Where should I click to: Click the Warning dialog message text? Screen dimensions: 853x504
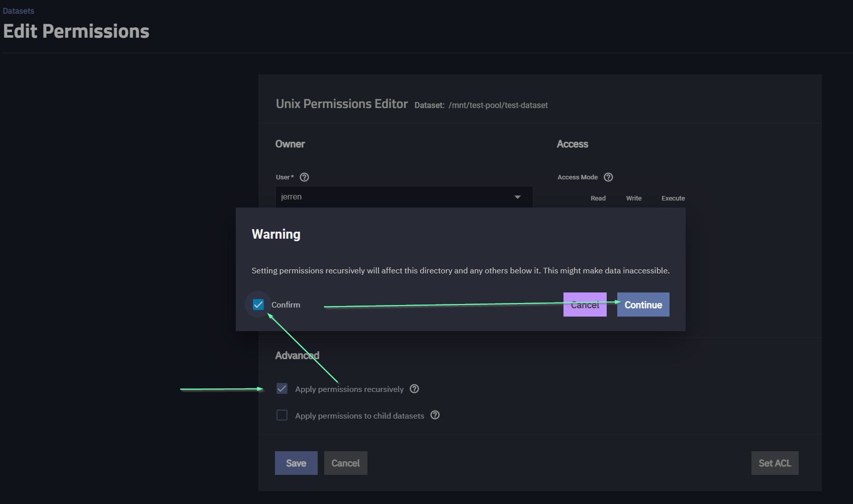[x=460, y=270]
